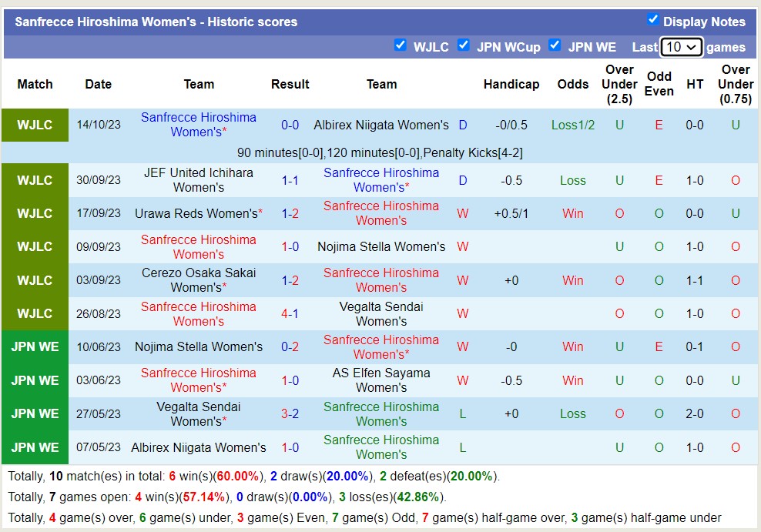Toggle the JPN WCup filter checkbox
The width and height of the screenshot is (761, 532).
(463, 45)
